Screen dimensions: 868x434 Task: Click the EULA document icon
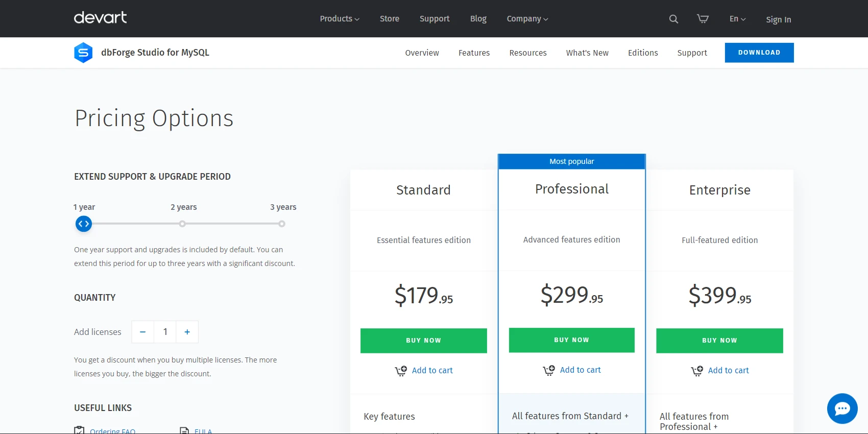184,430
